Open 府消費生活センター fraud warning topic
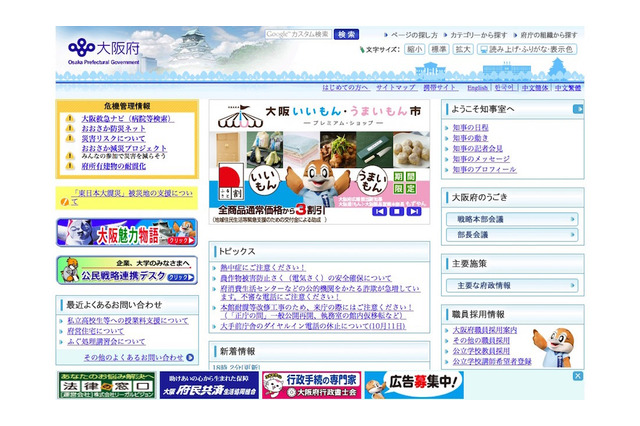 pyautogui.click(x=320, y=293)
